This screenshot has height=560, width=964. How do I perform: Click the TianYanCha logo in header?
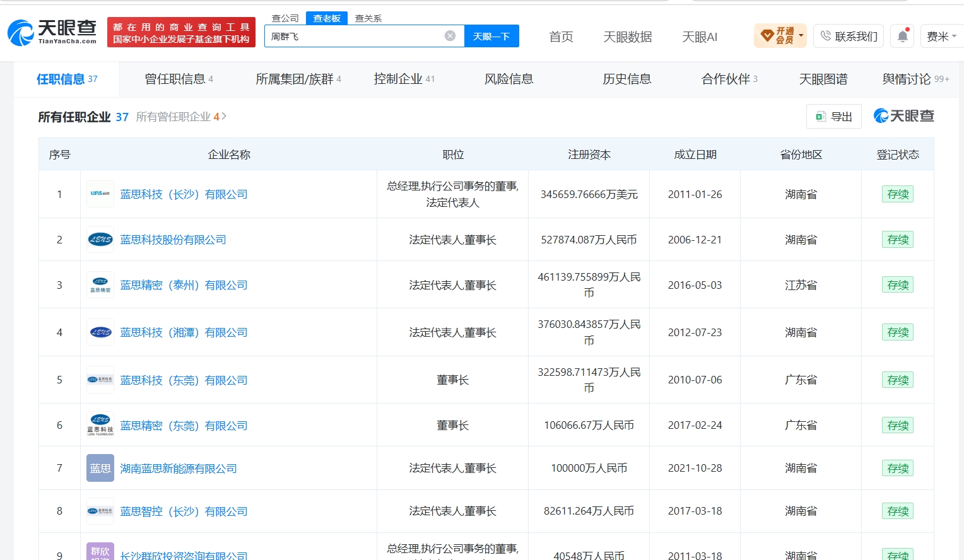pyautogui.click(x=52, y=32)
